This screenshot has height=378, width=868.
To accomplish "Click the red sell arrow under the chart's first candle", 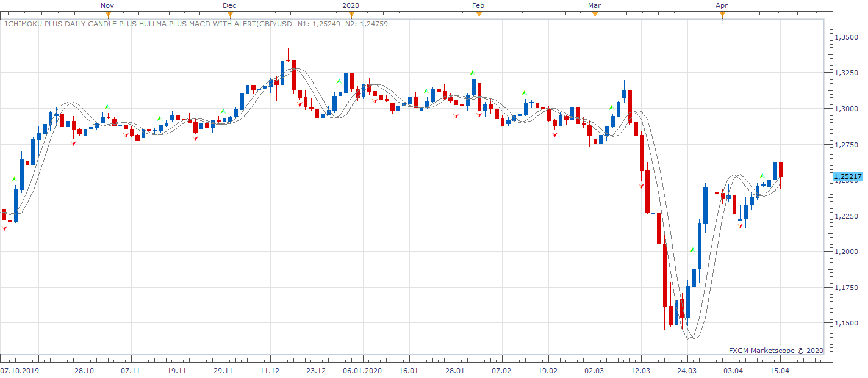I will (4, 228).
